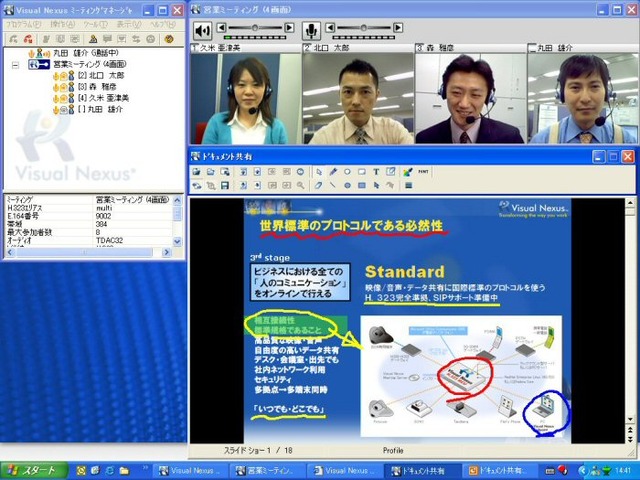The image size is (640, 480).
Task: Open the color paintbrush palette icon
Action: 407,172
